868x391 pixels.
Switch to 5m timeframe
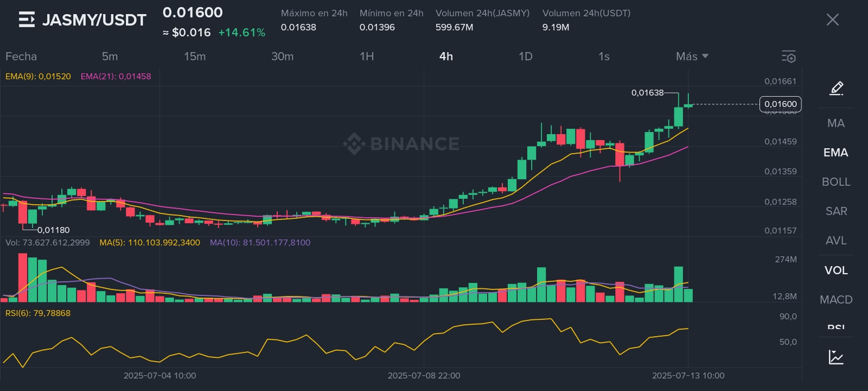tap(110, 56)
